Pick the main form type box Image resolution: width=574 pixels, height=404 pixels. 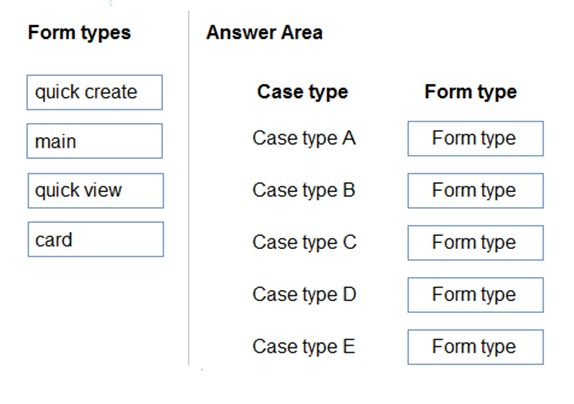pyautogui.click(x=94, y=141)
